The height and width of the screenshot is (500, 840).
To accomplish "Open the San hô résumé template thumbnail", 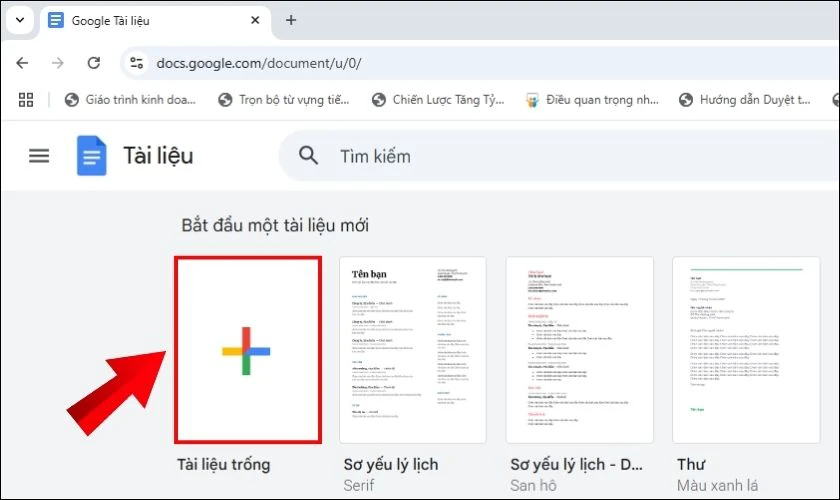I will tap(580, 350).
